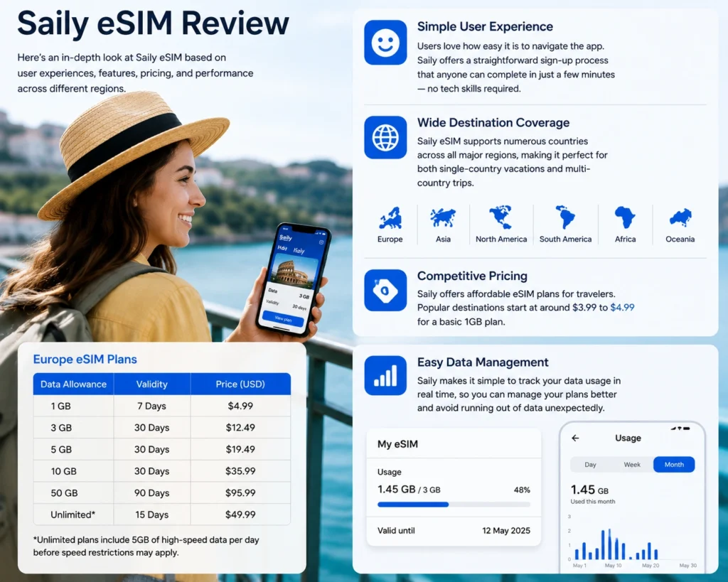Tap View plan button on phone screen
The width and height of the screenshot is (728, 582).
click(x=283, y=319)
